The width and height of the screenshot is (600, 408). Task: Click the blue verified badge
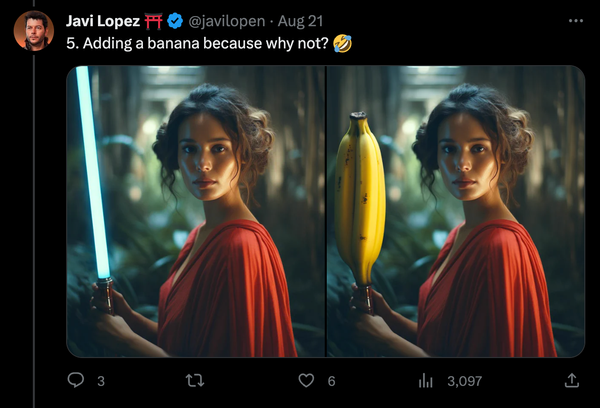174,21
